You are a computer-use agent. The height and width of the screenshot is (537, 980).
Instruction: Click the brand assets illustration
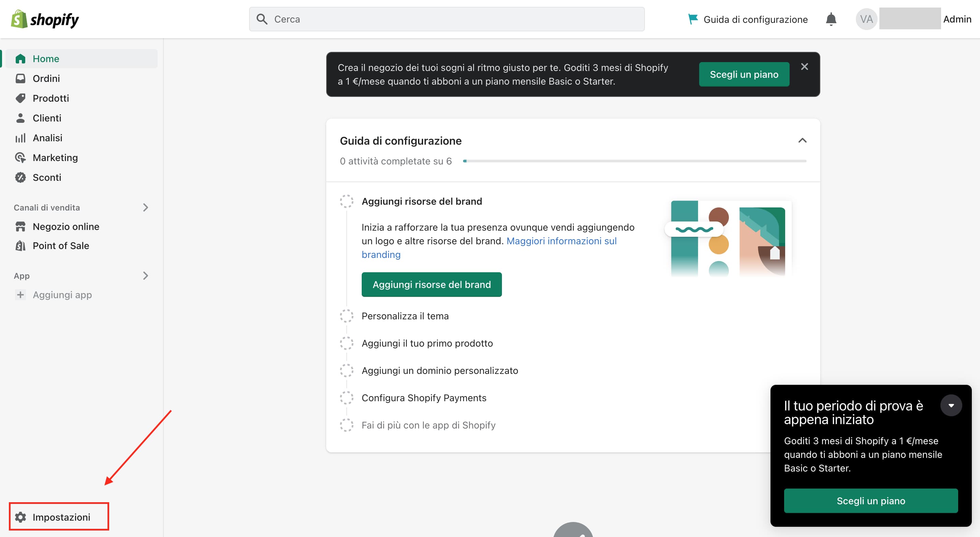727,238
